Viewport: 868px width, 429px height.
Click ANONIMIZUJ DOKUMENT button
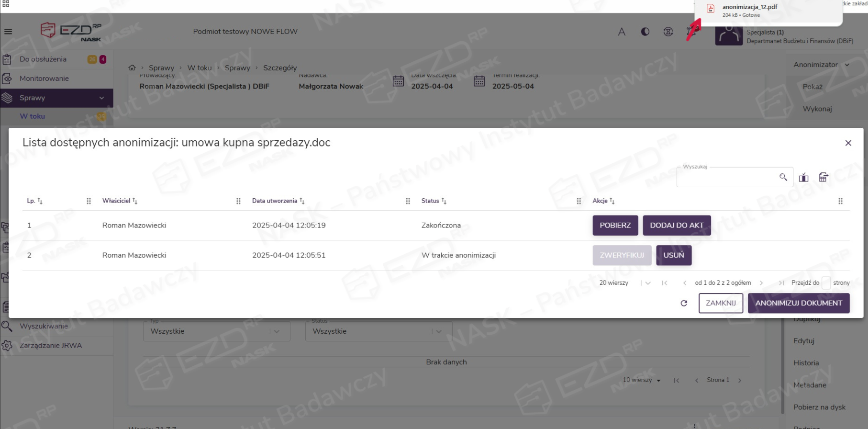[798, 303]
